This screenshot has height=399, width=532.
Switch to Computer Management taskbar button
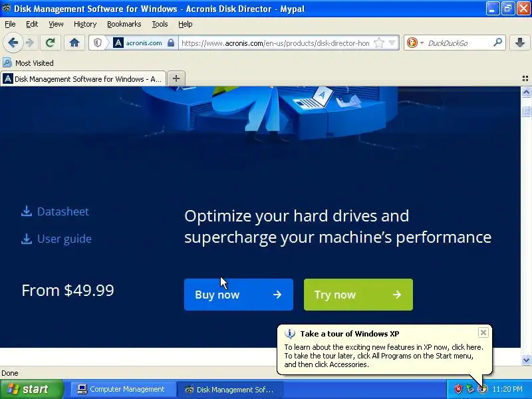click(x=122, y=389)
